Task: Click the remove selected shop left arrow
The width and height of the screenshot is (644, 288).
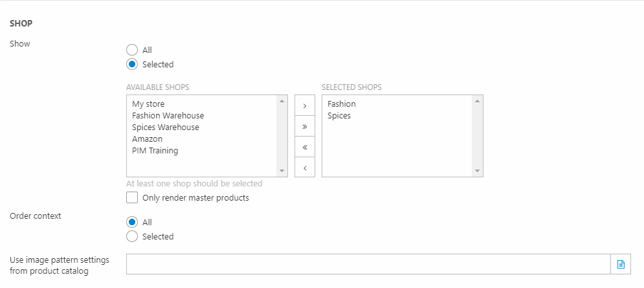Action: coord(304,168)
